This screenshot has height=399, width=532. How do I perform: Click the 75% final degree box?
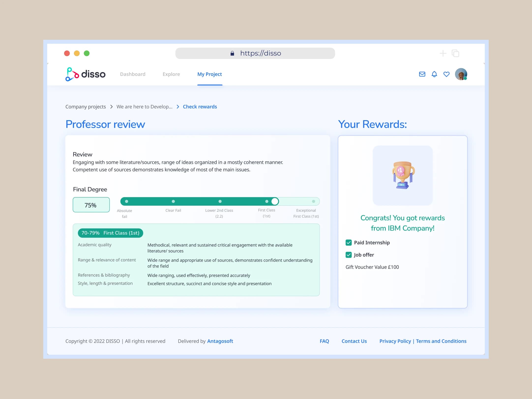pyautogui.click(x=91, y=205)
